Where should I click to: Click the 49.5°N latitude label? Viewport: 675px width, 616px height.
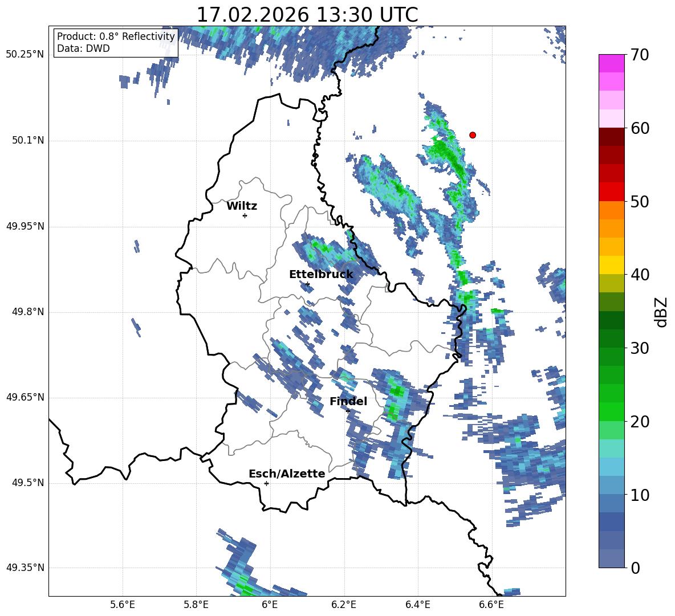[28, 483]
